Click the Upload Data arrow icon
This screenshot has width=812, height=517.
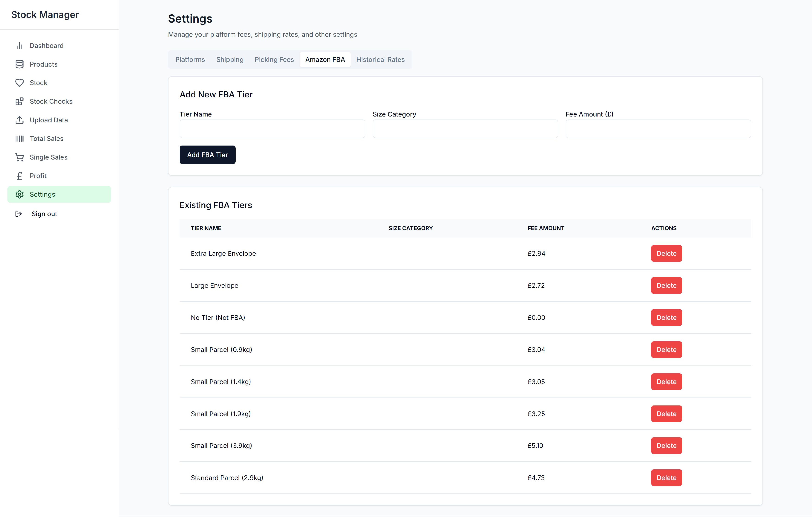click(x=20, y=120)
